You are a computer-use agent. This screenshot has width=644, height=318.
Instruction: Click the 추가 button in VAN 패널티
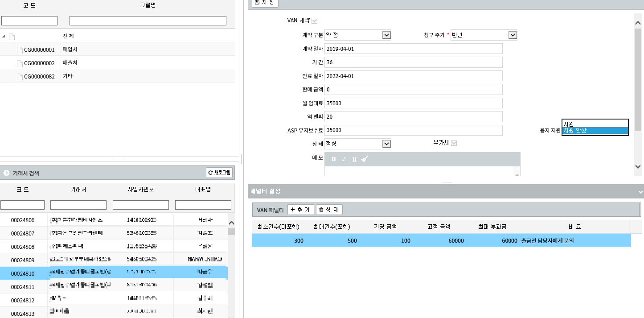(x=301, y=210)
